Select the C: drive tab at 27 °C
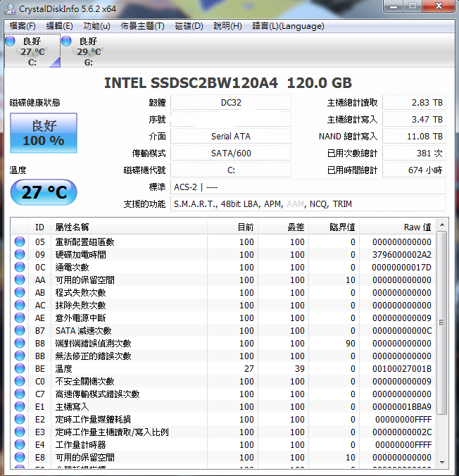 (x=32, y=51)
